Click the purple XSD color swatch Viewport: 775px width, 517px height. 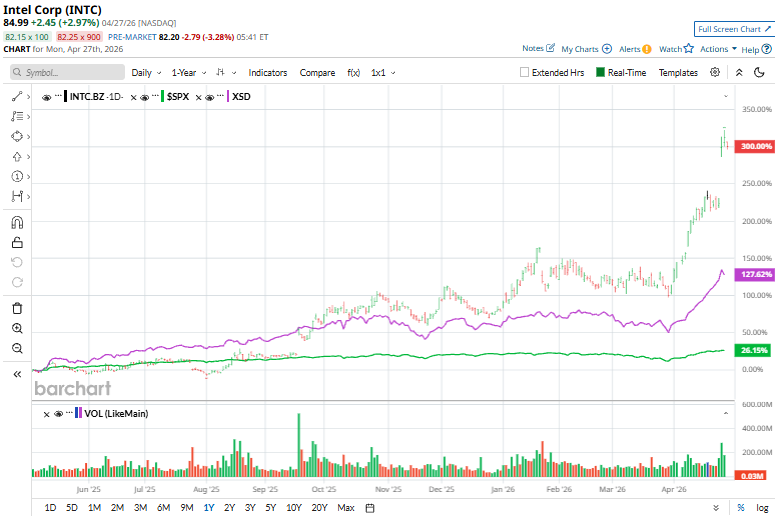tap(228, 97)
